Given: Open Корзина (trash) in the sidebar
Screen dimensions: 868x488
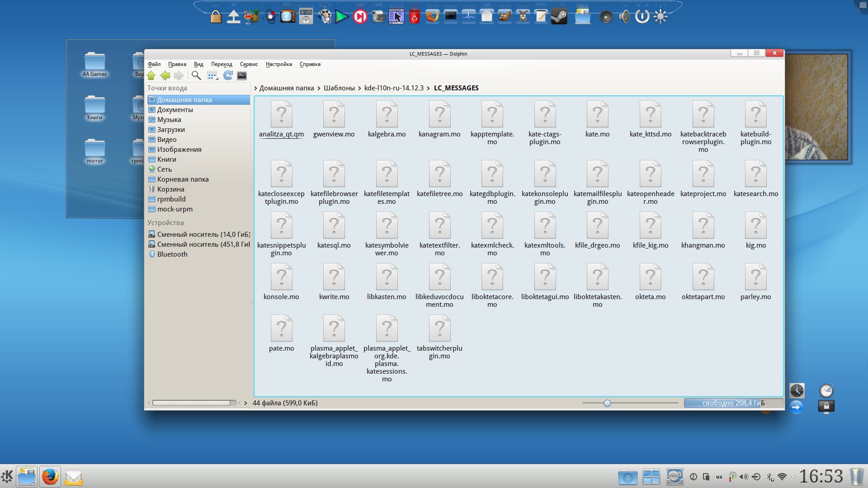Looking at the screenshot, I should (170, 189).
